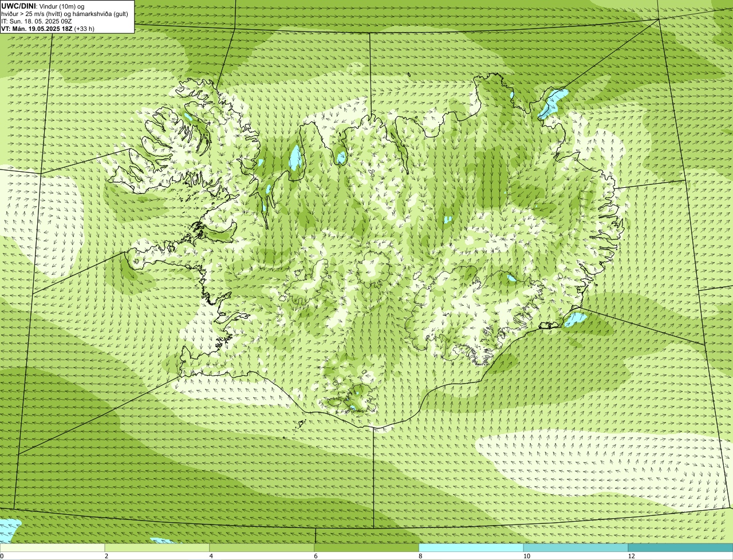Click the '4' tick label on the scale

click(211, 556)
